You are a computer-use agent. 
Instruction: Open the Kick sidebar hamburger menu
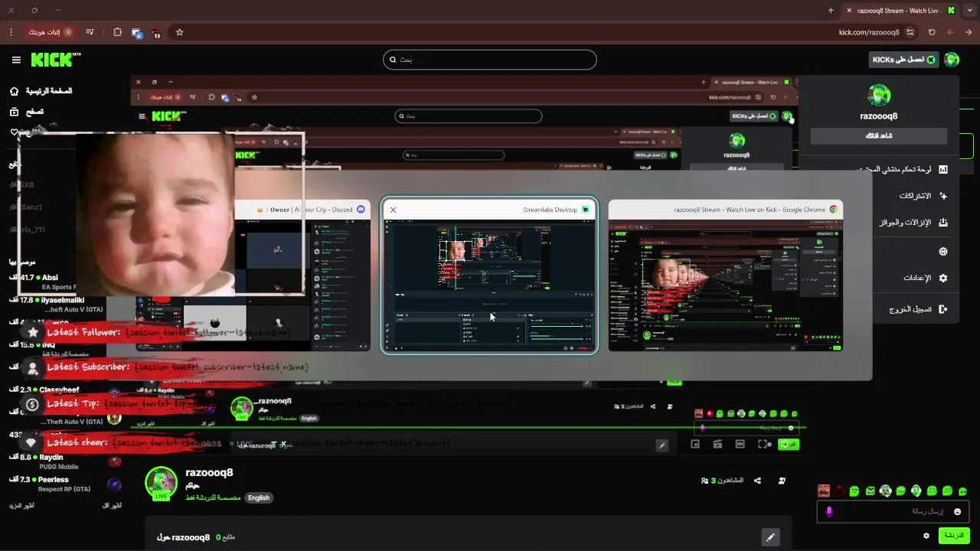[16, 60]
